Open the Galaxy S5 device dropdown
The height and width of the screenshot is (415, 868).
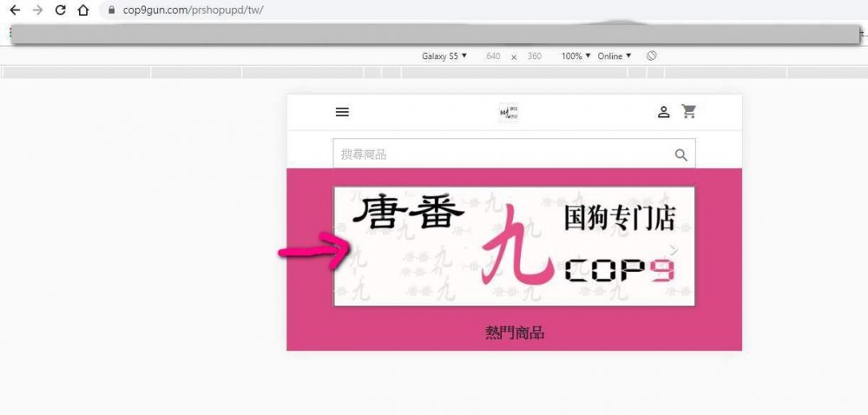(x=444, y=56)
